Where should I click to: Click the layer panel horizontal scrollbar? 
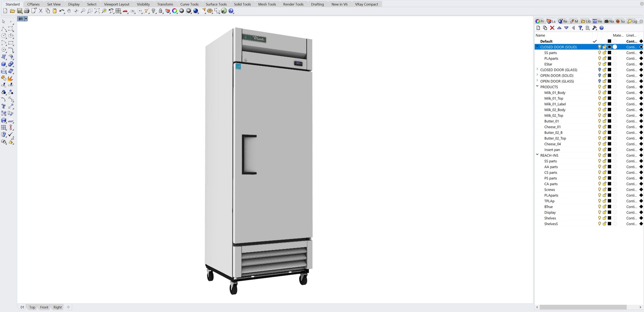point(583,307)
